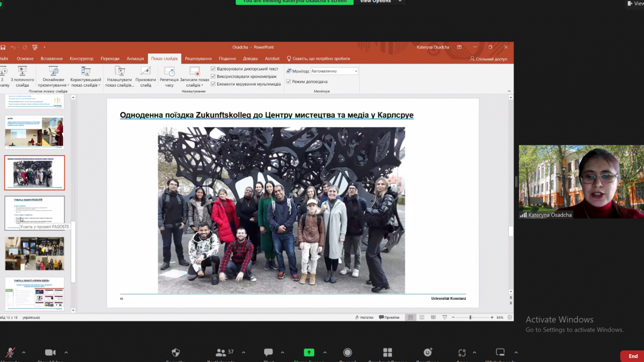Click the Rehearse Timings (Репетиція часу) icon
The width and height of the screenshot is (644, 362).
pos(169,72)
